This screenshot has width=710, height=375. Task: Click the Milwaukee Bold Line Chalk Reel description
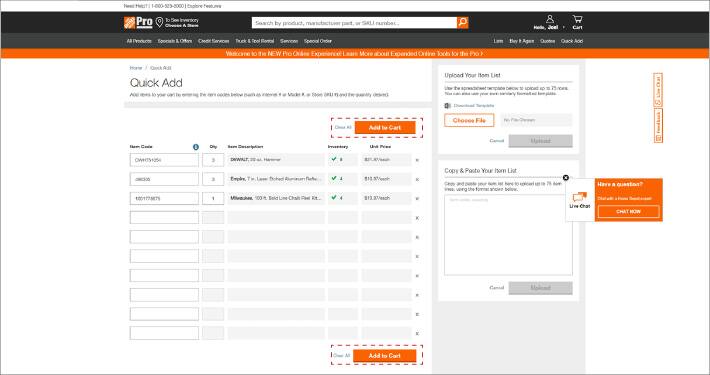276,198
